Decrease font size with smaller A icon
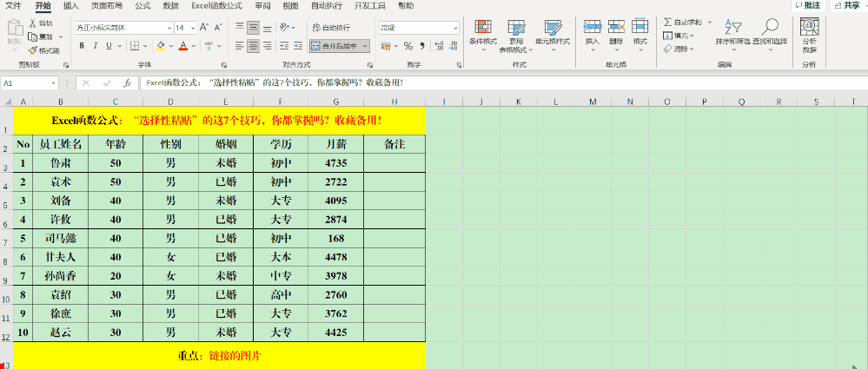 click(x=218, y=27)
